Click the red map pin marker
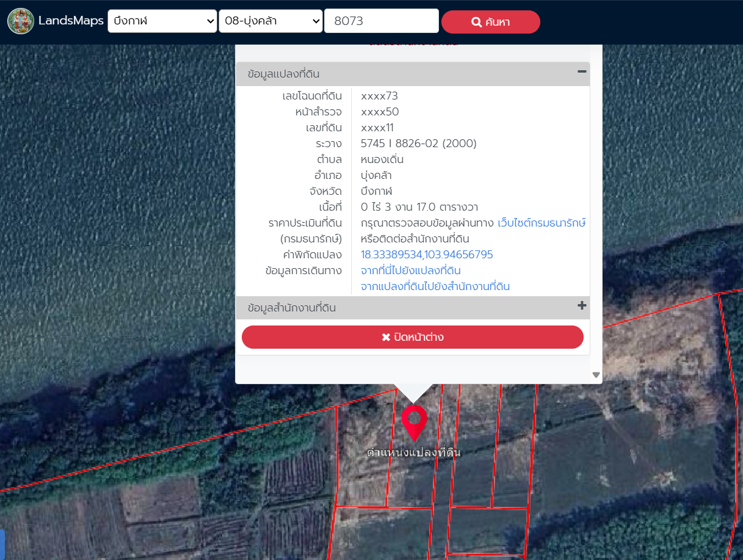Image resolution: width=743 pixels, height=560 pixels. click(414, 421)
